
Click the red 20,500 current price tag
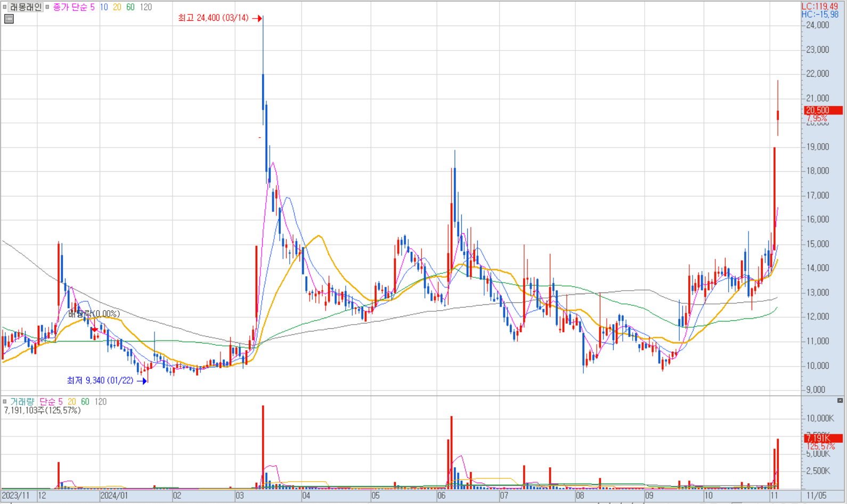[823, 110]
